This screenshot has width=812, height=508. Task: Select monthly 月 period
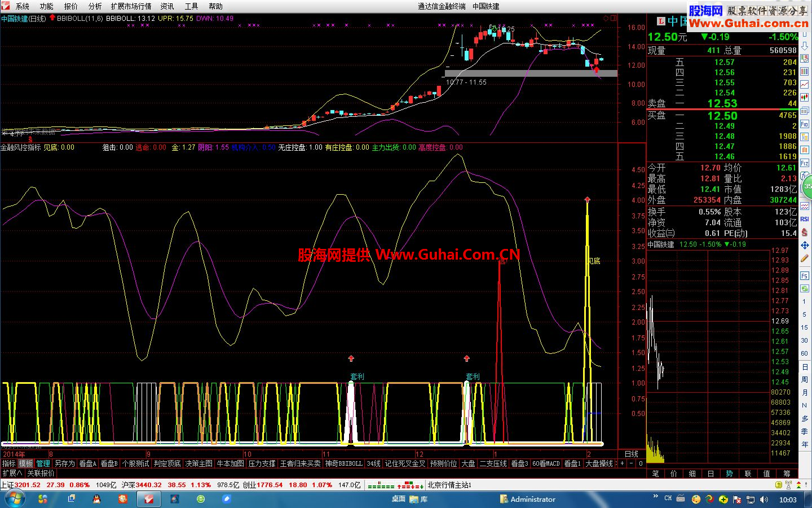(805, 393)
